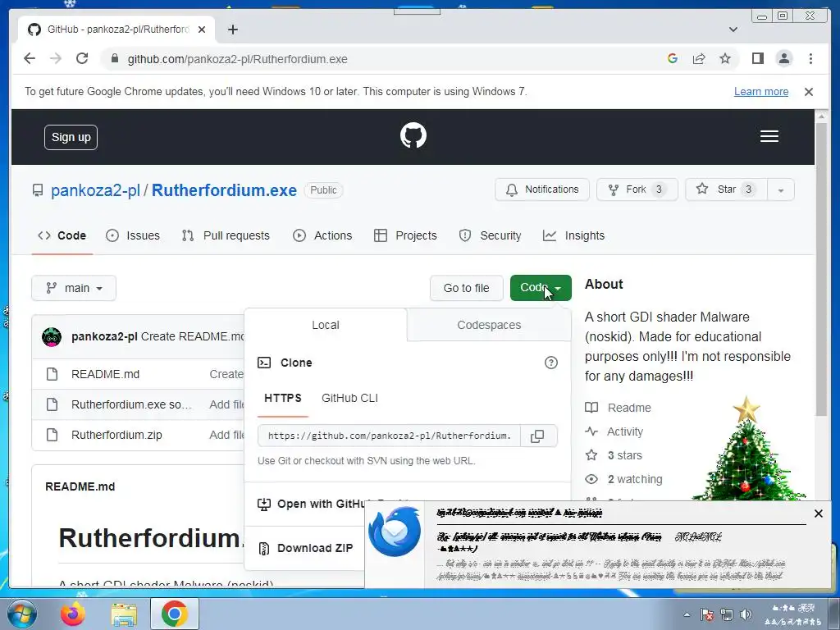
Task: Go to the Actions tab
Action: 322,235
